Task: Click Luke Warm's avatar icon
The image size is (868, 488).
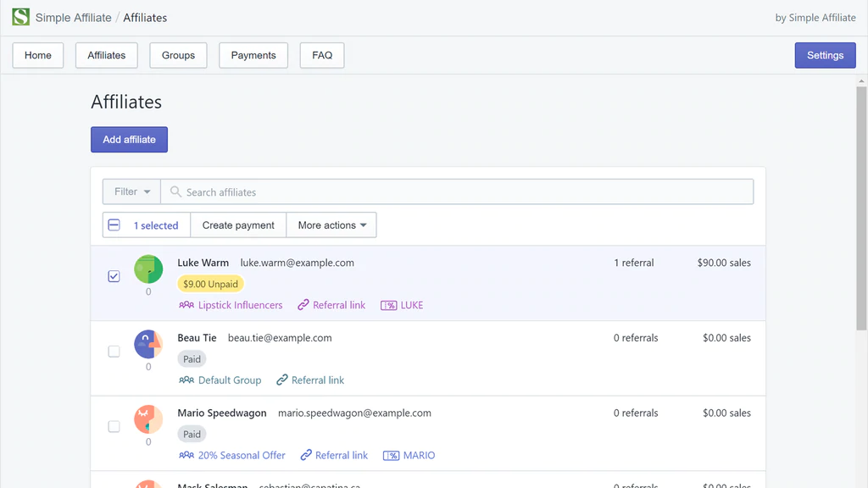Action: click(x=148, y=269)
